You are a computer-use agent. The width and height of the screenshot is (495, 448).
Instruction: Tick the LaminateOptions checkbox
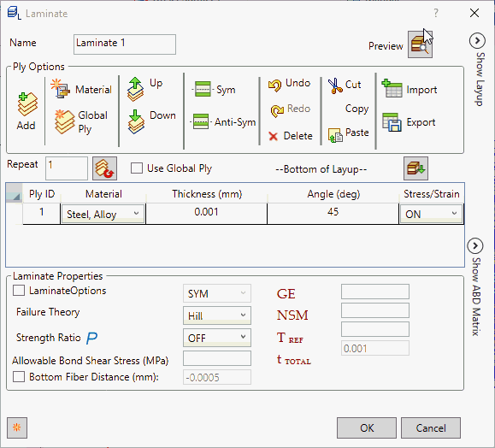click(x=19, y=291)
